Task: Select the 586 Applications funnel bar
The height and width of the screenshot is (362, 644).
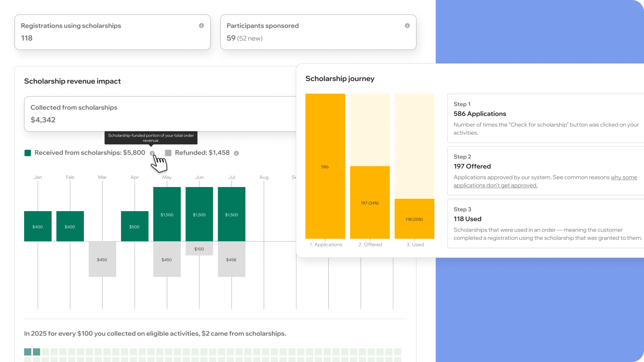Action: click(325, 167)
